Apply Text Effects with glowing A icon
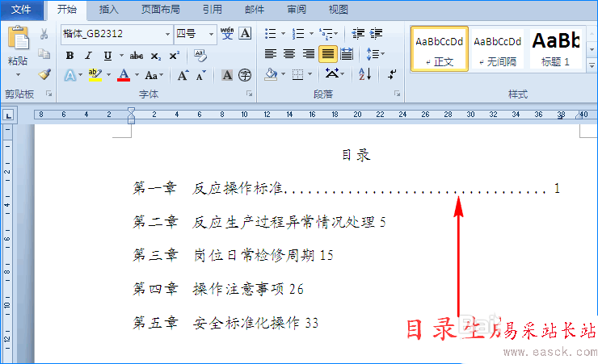The width and height of the screenshot is (598, 364). point(70,75)
